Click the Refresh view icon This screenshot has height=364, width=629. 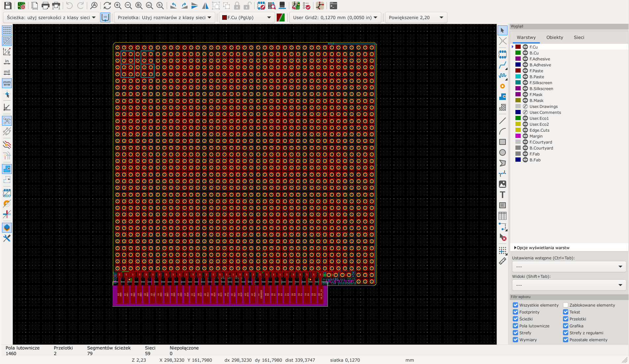[x=107, y=6]
